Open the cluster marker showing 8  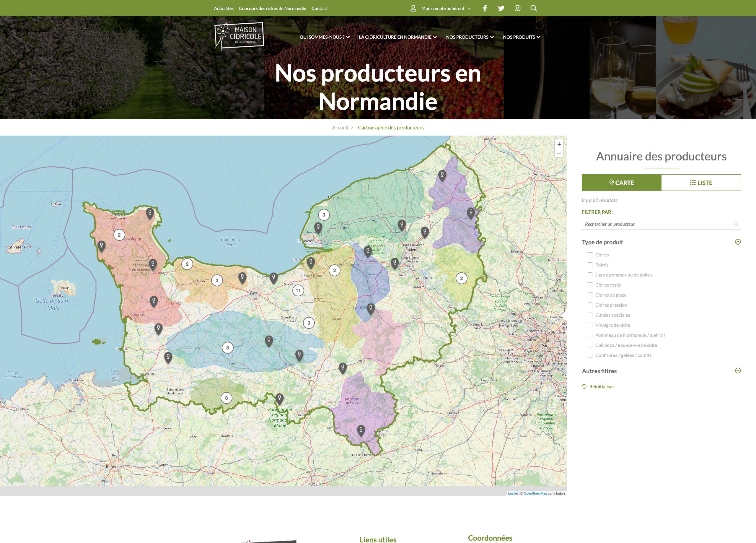226,398
